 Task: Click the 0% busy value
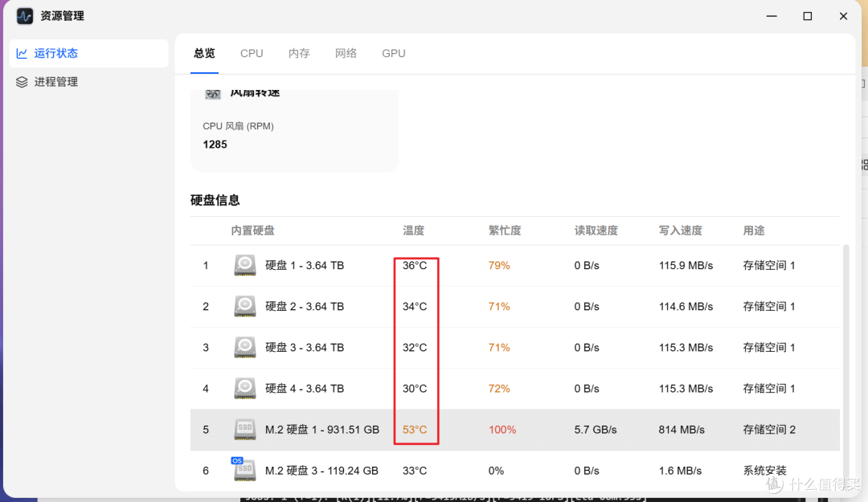click(496, 471)
